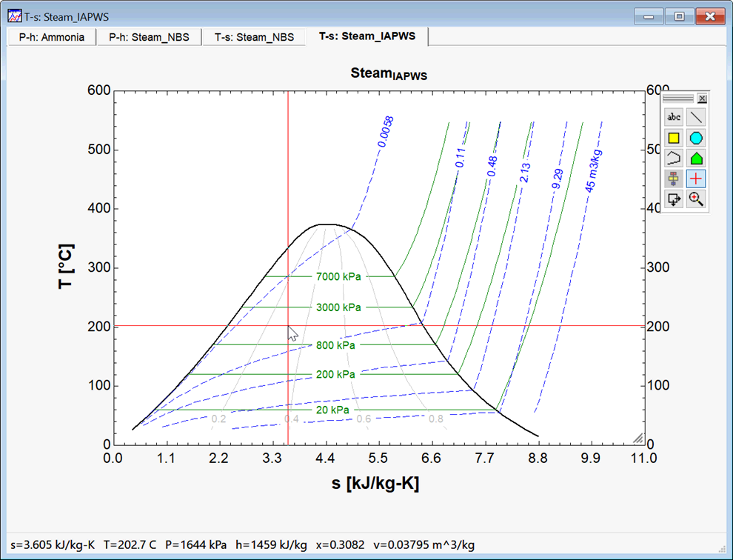Open the P-h: Steam_NBS tab
This screenshot has width=733, height=560.
click(x=149, y=37)
